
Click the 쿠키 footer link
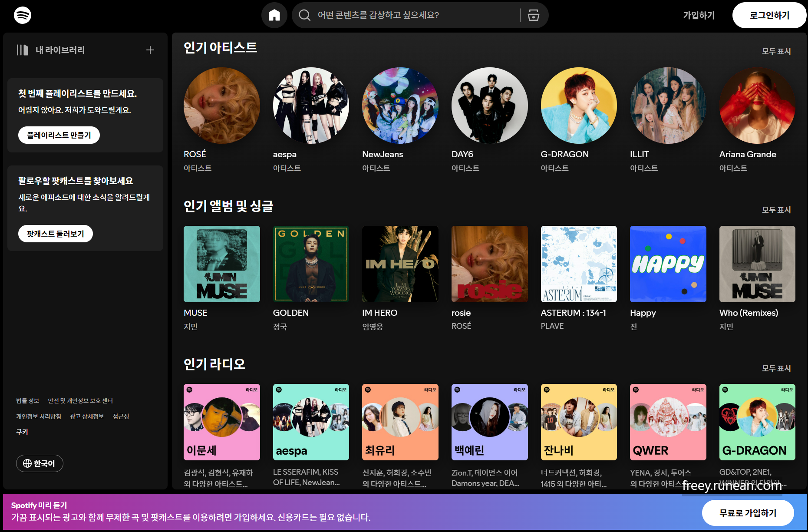pyautogui.click(x=23, y=431)
